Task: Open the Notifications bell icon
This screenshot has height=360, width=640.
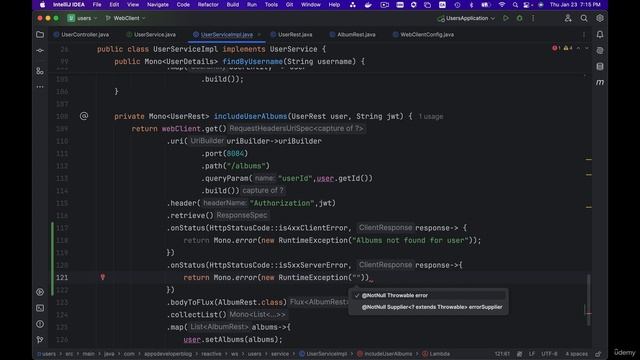Action: tap(600, 35)
